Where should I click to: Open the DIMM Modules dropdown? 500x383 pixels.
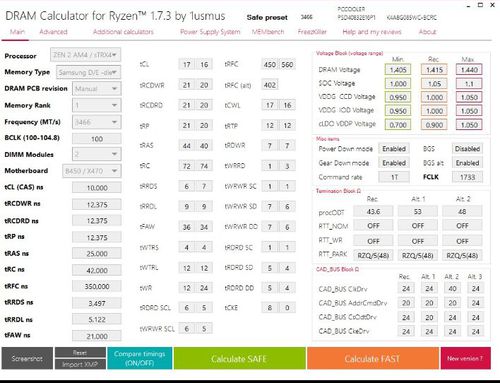click(97, 154)
